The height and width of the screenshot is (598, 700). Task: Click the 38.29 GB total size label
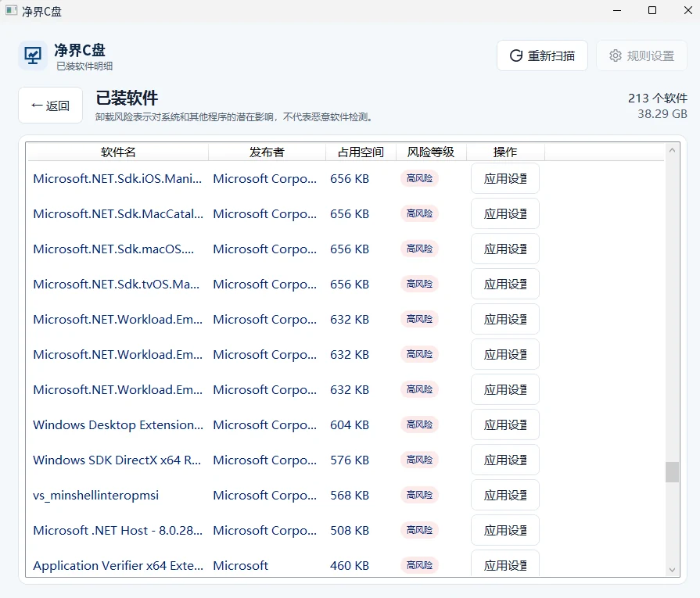point(662,114)
